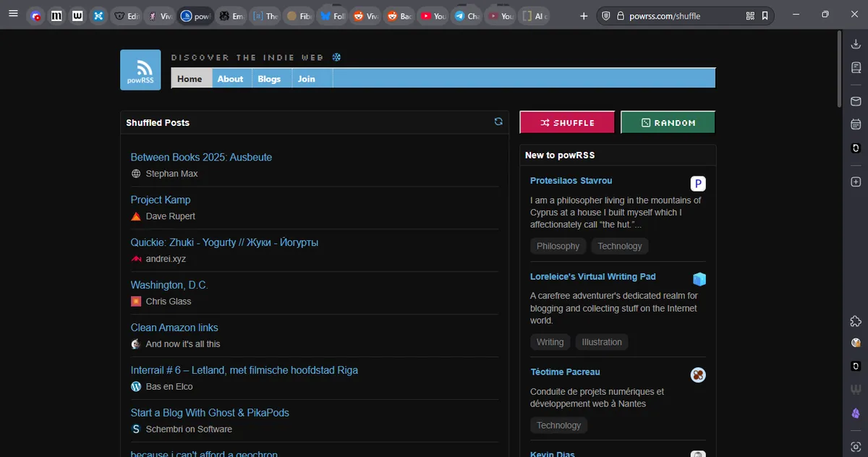Open the Washington, D.C. post
Image resolution: width=868 pixels, height=457 pixels.
pyautogui.click(x=169, y=285)
